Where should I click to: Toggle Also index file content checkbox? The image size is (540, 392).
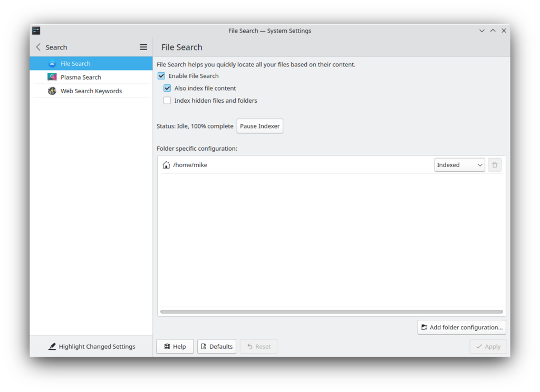[167, 89]
